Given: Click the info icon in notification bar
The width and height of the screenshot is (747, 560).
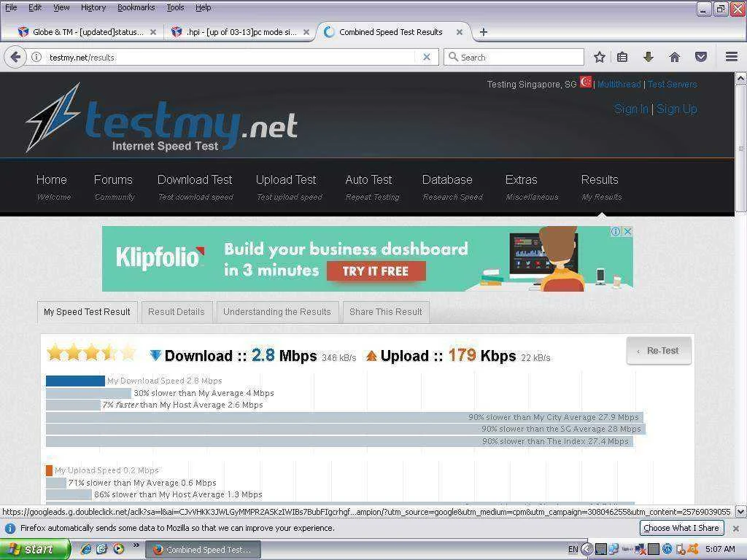Looking at the screenshot, I should point(9,528).
